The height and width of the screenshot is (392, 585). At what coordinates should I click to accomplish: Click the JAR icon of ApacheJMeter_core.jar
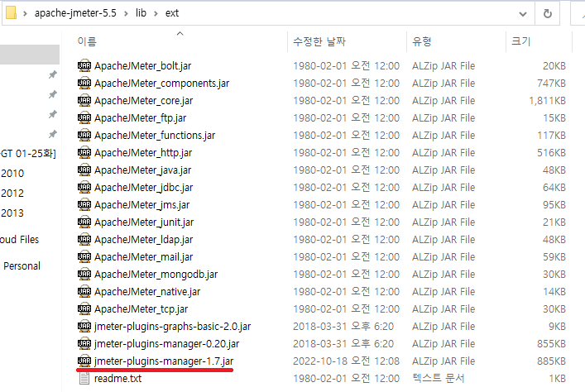(84, 100)
